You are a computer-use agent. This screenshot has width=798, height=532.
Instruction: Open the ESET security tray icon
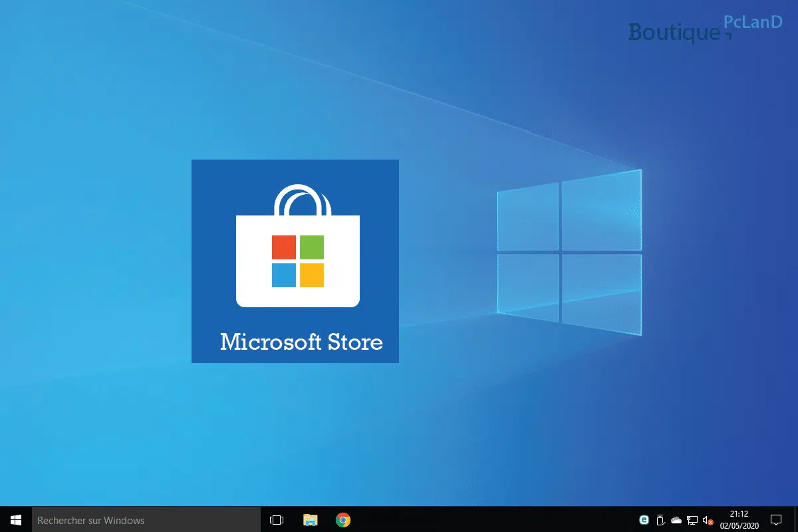[x=644, y=520]
